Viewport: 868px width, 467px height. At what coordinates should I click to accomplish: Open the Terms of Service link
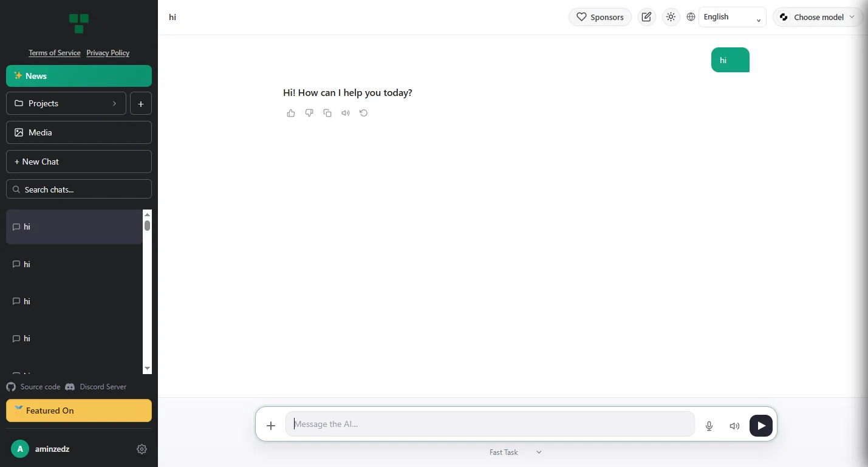coord(55,53)
